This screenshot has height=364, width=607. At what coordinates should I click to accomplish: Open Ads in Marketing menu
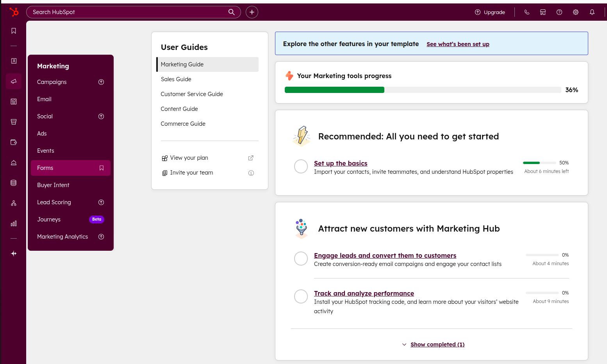pos(71,134)
